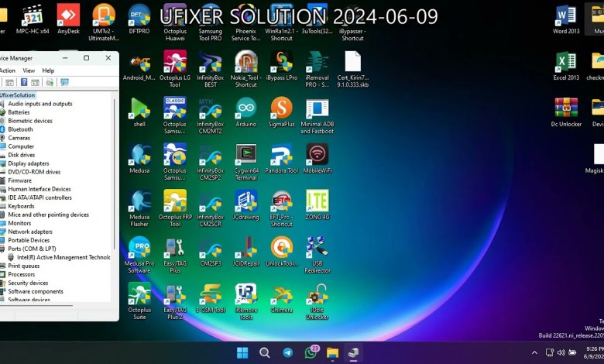
Task: Launch USB Redirector
Action: pyautogui.click(x=317, y=255)
